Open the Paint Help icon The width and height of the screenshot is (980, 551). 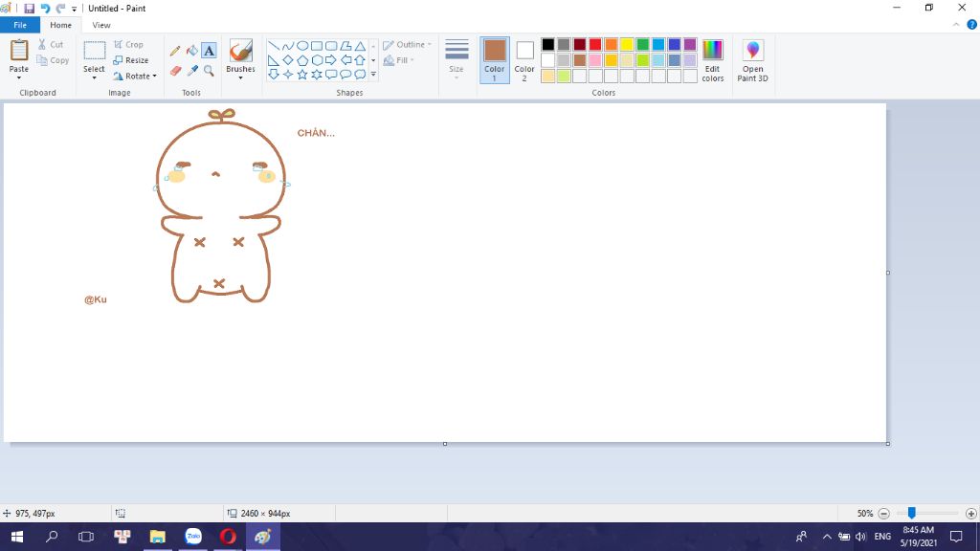pyautogui.click(x=972, y=25)
